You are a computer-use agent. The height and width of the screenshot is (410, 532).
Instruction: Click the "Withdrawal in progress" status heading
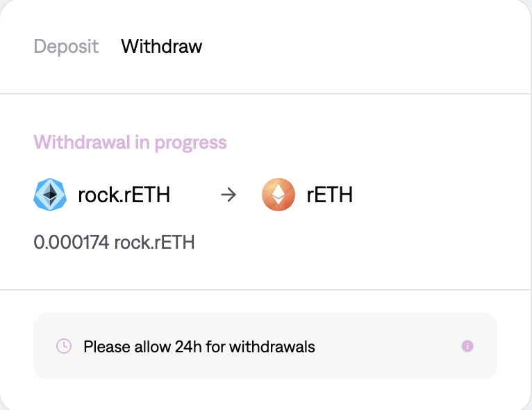(x=130, y=142)
